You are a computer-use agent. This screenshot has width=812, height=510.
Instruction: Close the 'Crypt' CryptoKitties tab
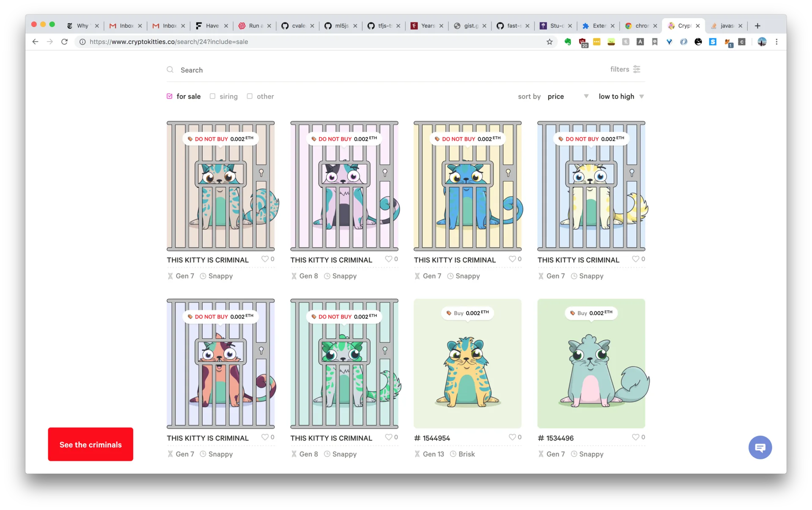click(x=698, y=26)
